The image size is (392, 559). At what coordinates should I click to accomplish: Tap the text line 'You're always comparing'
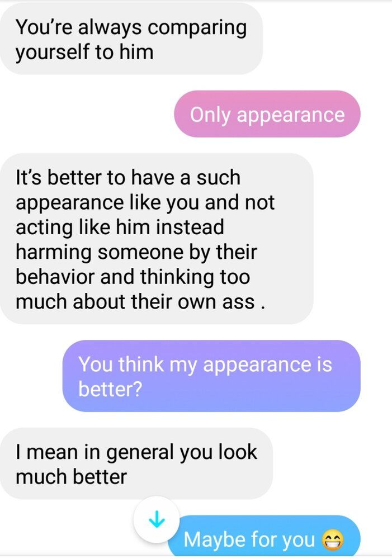(x=131, y=28)
